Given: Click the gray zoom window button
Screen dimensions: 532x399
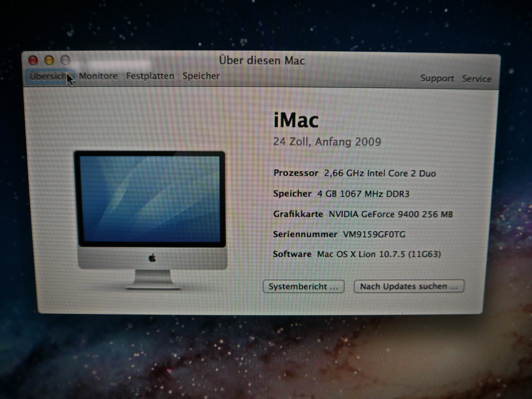Looking at the screenshot, I should pos(65,60).
